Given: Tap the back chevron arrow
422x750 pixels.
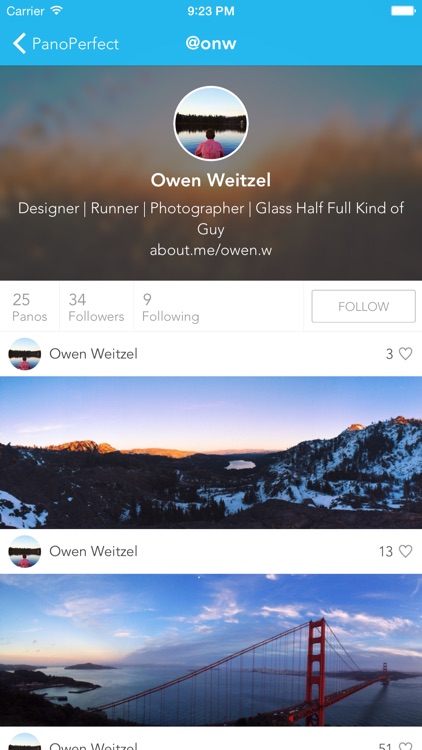Looking at the screenshot, I should point(19,44).
